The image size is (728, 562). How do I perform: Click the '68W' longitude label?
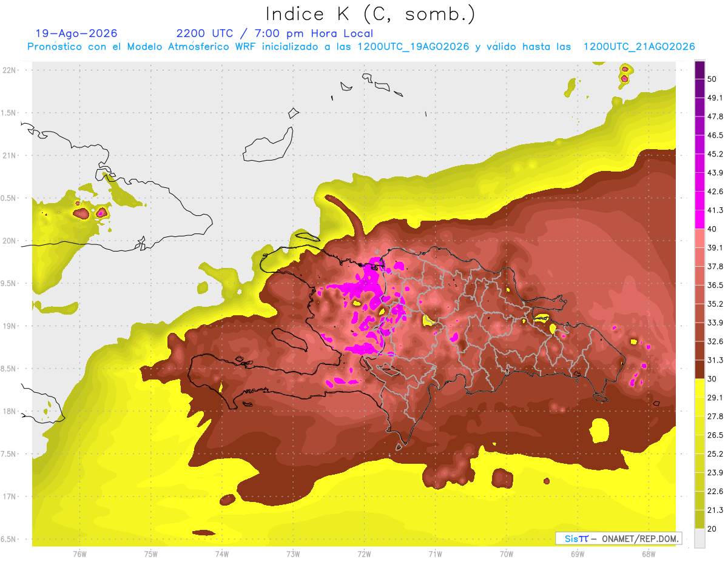(x=648, y=554)
